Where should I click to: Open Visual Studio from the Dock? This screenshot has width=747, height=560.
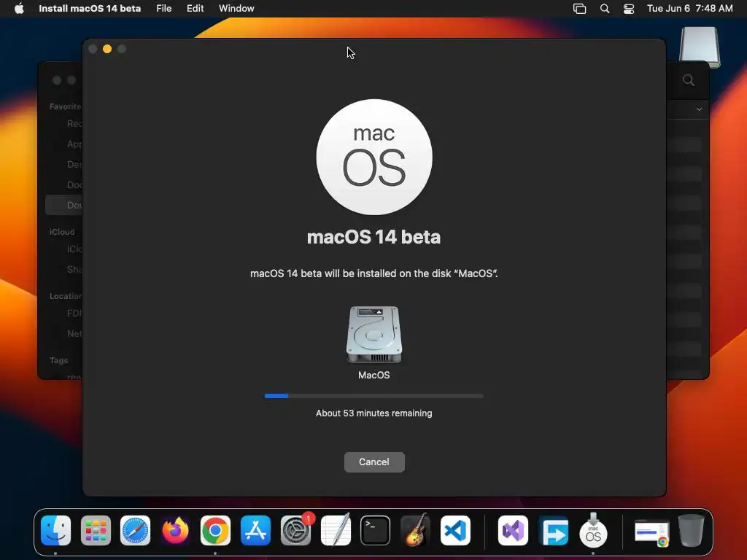[513, 530]
